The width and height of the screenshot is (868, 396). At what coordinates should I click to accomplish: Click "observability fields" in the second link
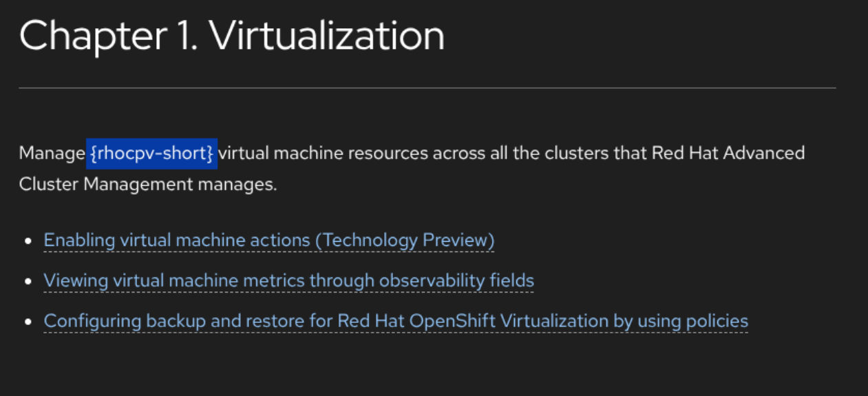coord(456,281)
